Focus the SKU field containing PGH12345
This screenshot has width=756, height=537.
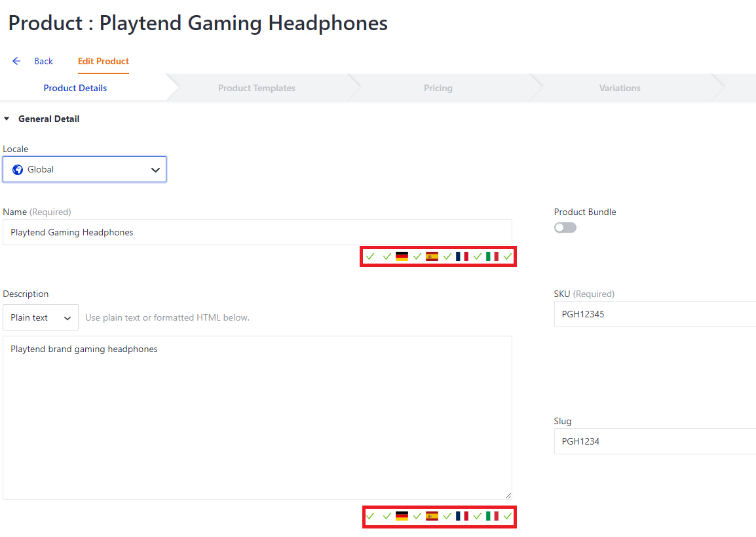pos(654,314)
